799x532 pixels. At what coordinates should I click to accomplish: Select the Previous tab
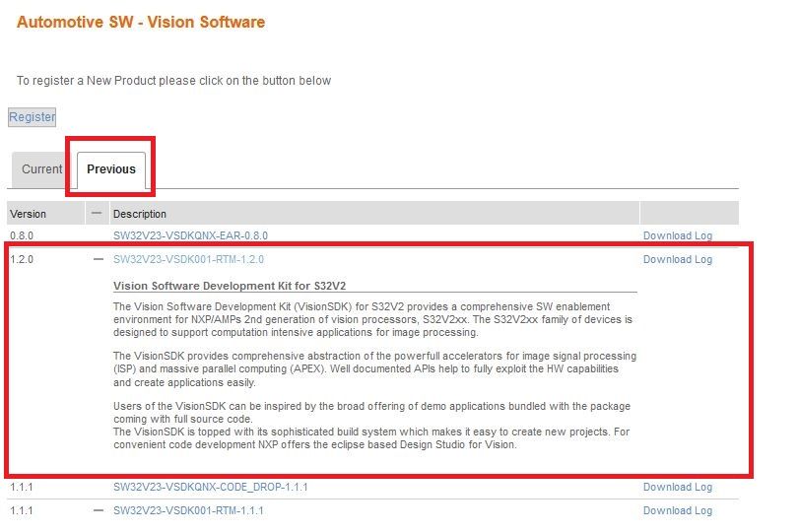[x=111, y=169]
